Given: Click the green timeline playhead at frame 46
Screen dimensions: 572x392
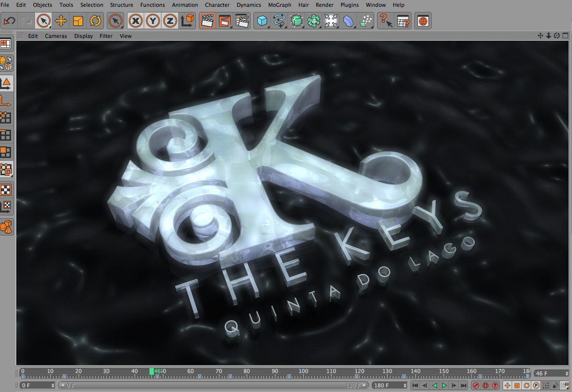Looking at the screenshot, I should [x=151, y=371].
